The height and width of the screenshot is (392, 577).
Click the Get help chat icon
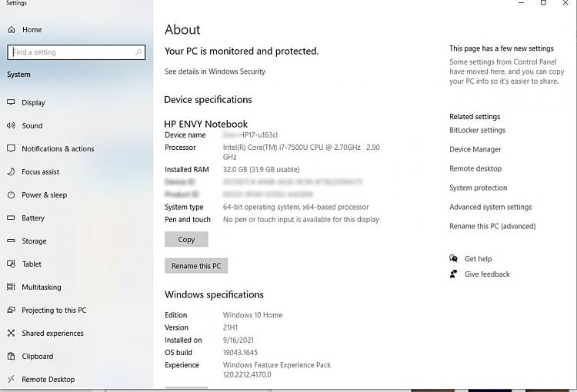tap(453, 258)
